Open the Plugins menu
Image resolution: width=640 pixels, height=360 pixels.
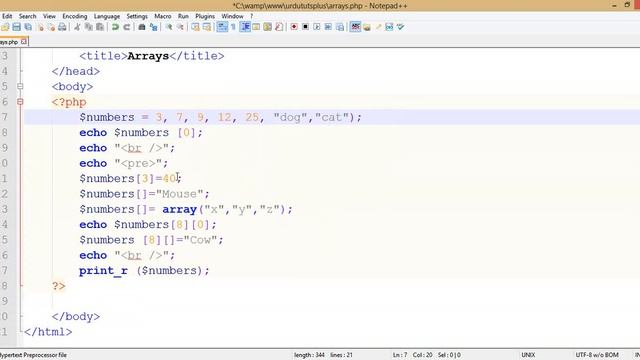click(205, 16)
